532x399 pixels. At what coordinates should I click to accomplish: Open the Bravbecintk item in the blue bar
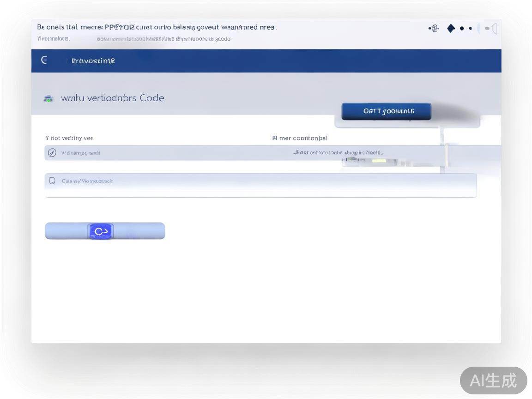point(93,60)
